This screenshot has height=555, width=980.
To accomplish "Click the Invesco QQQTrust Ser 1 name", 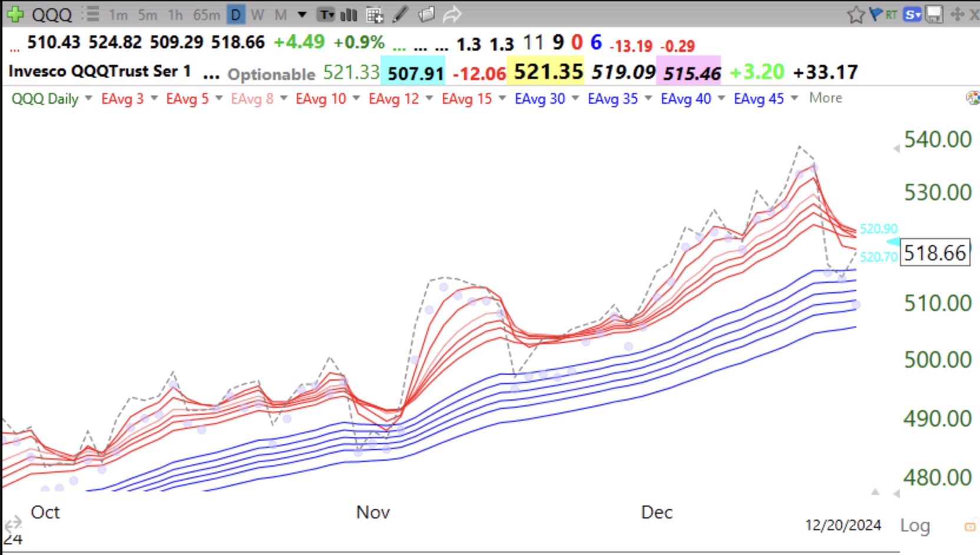I will 100,71.
